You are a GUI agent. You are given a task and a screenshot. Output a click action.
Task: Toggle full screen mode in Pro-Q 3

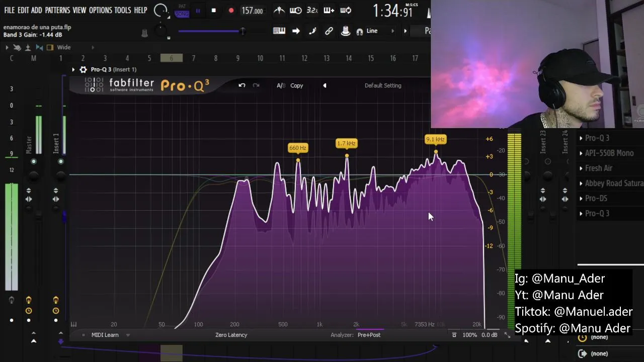[x=507, y=335]
